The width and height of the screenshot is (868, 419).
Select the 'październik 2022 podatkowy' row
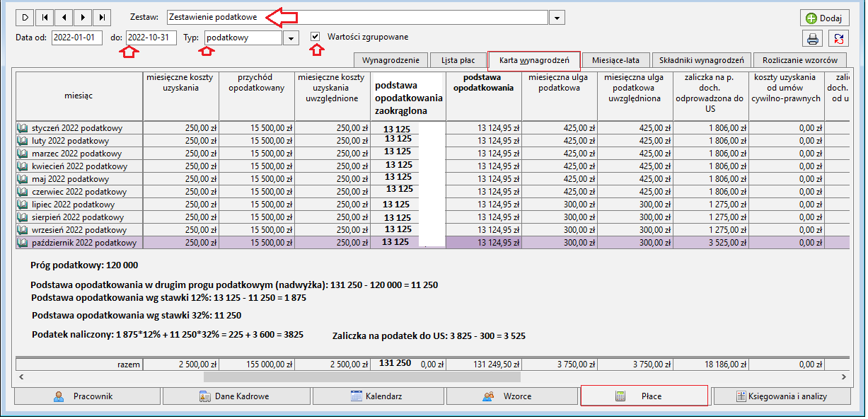point(432,243)
